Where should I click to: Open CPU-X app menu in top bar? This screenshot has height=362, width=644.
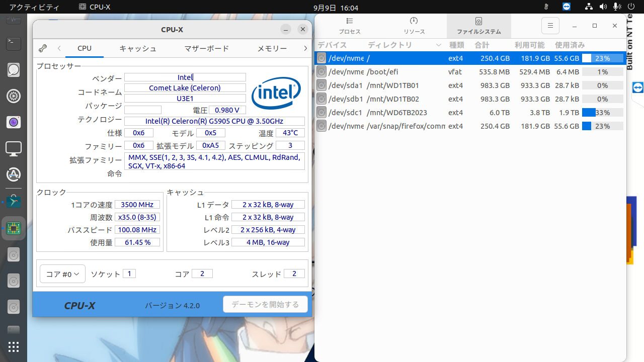point(95,7)
